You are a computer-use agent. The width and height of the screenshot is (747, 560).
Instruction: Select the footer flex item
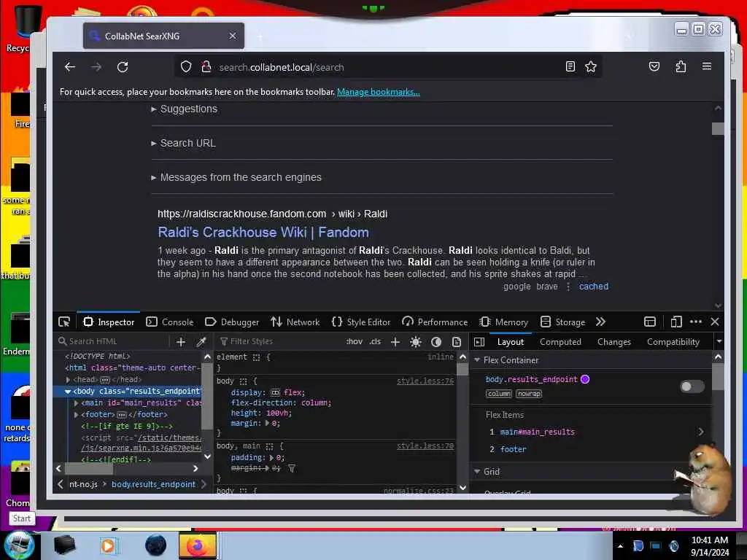(513, 449)
